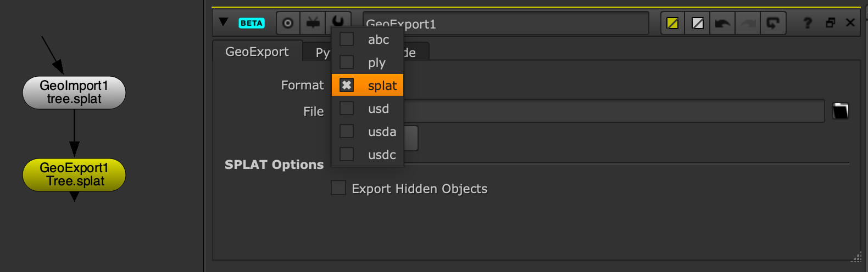Open node help question mark

[807, 23]
